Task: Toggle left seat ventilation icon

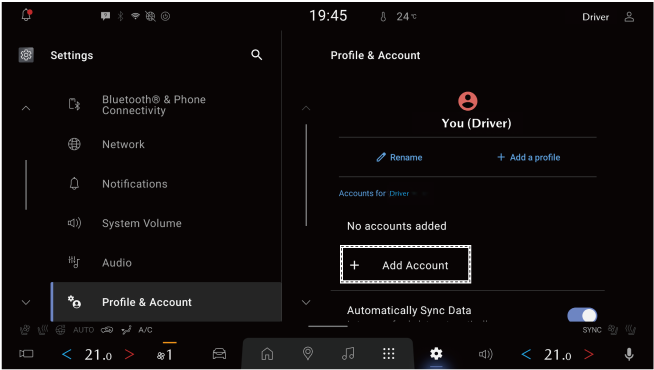Action: (x=25, y=330)
